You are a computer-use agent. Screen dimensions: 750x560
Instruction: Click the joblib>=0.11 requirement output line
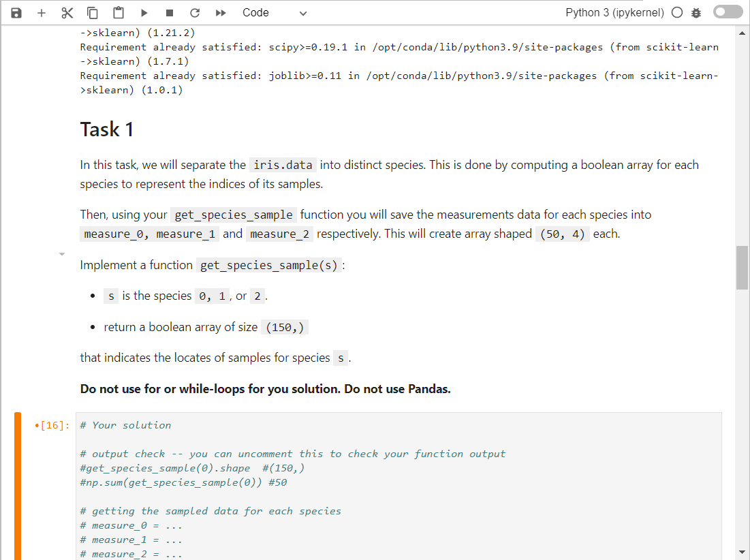[399, 82]
